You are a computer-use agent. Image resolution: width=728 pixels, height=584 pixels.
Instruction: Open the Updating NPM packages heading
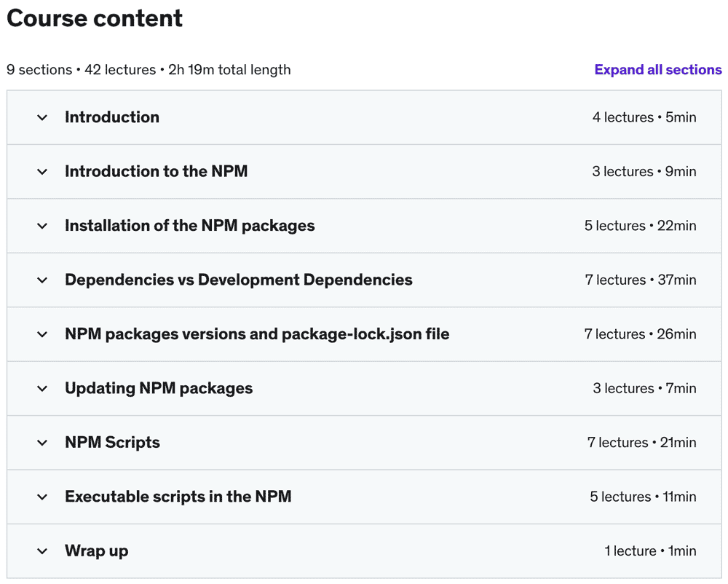(x=159, y=389)
